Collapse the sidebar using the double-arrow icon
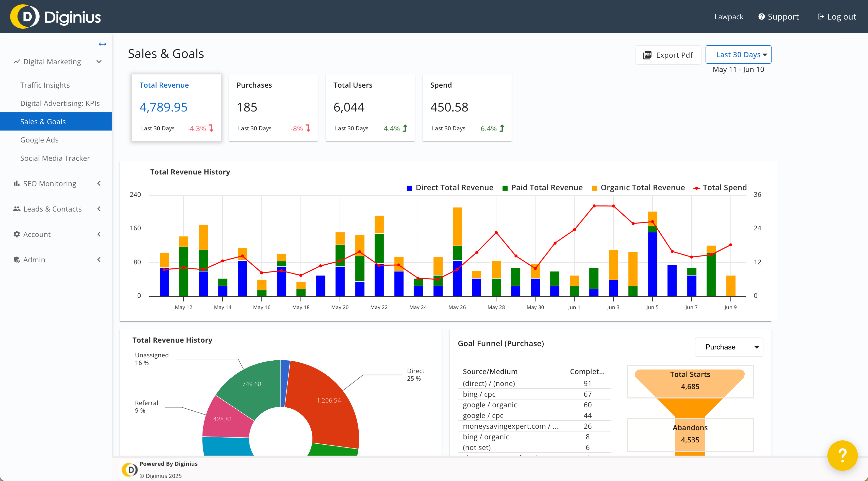This screenshot has height=481, width=868. click(103, 44)
